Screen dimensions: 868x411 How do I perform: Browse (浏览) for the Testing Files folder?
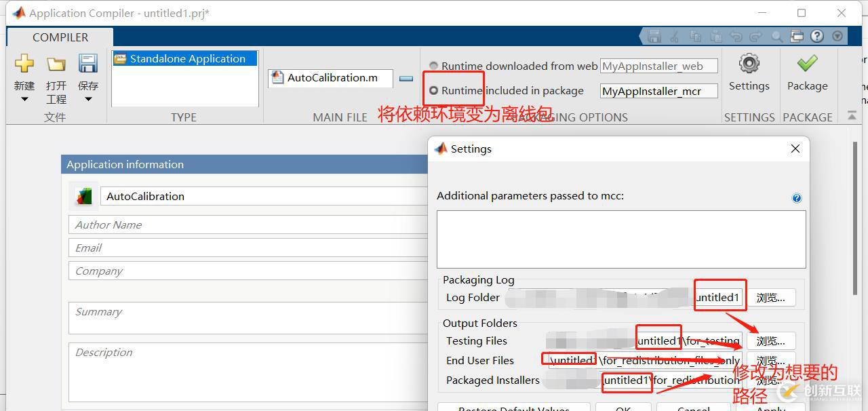771,341
